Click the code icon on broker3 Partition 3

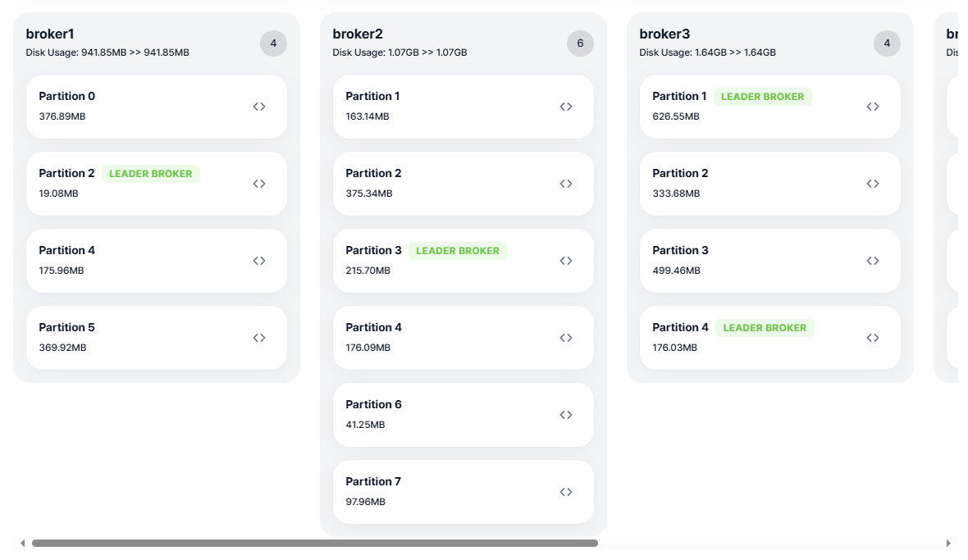[x=873, y=261]
